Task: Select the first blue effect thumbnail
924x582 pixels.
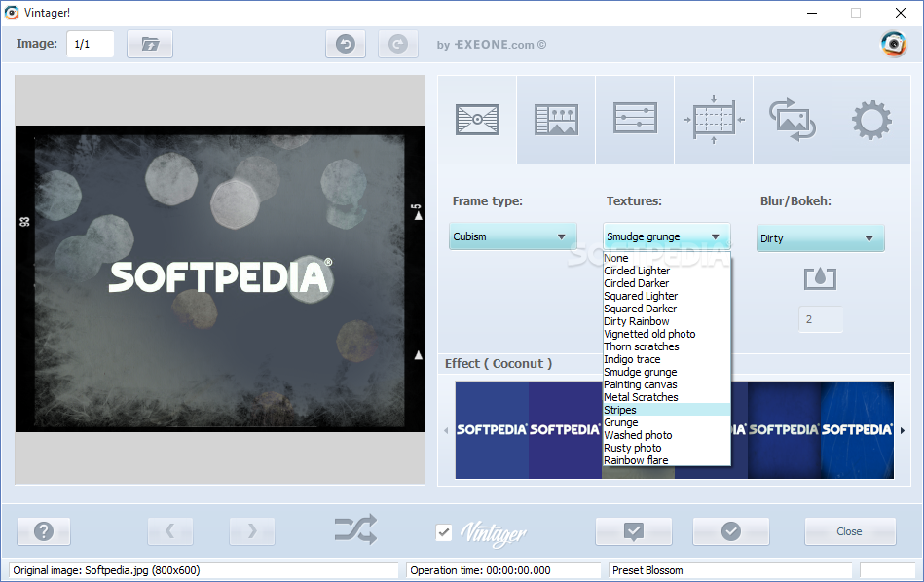Action: pos(492,430)
